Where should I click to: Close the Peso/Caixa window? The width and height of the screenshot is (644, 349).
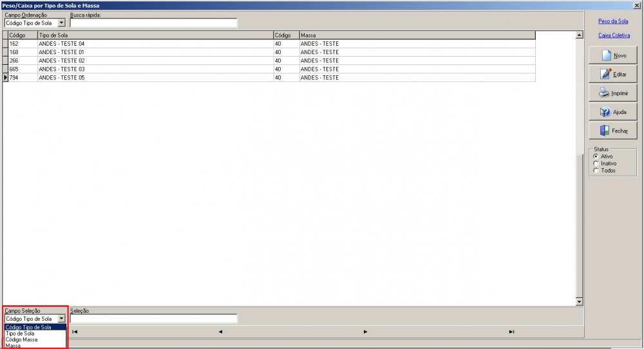637,5
